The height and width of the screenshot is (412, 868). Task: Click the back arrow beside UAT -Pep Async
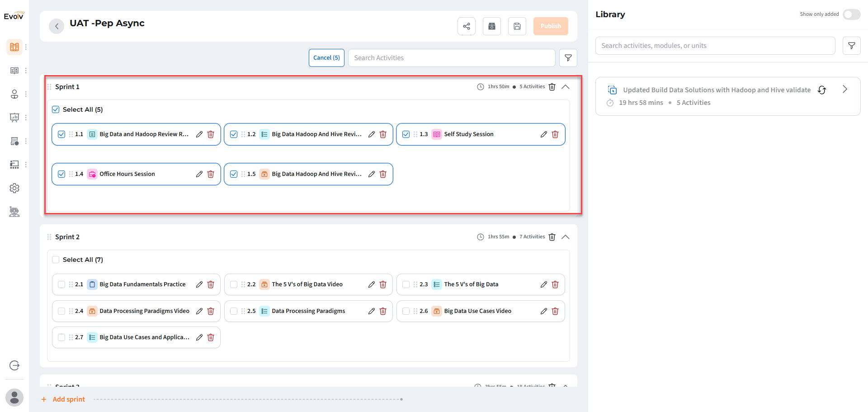coord(57,26)
